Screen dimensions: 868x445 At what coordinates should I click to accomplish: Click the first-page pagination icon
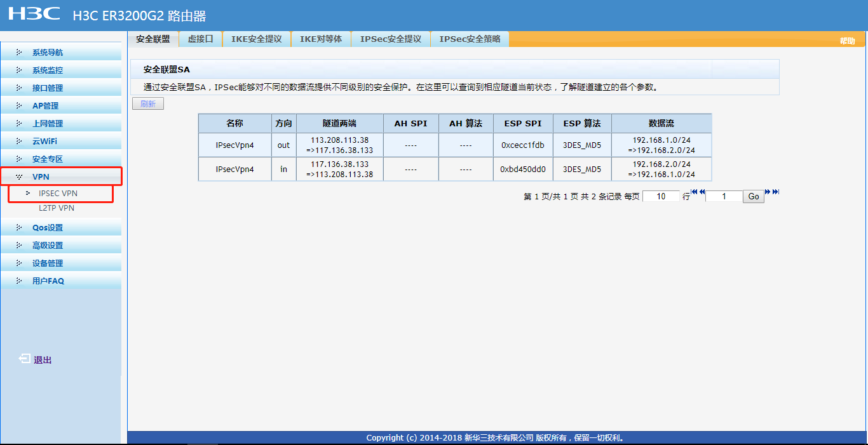point(694,191)
